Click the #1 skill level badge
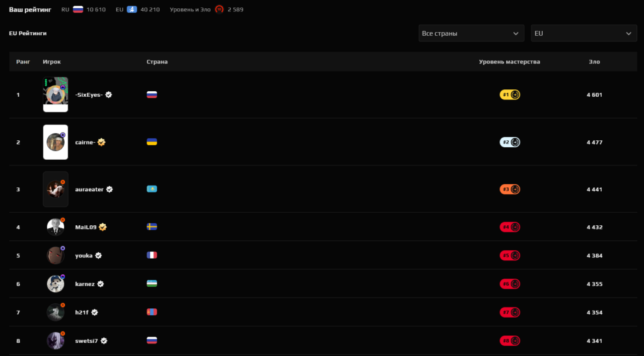This screenshot has height=356, width=644. click(510, 95)
